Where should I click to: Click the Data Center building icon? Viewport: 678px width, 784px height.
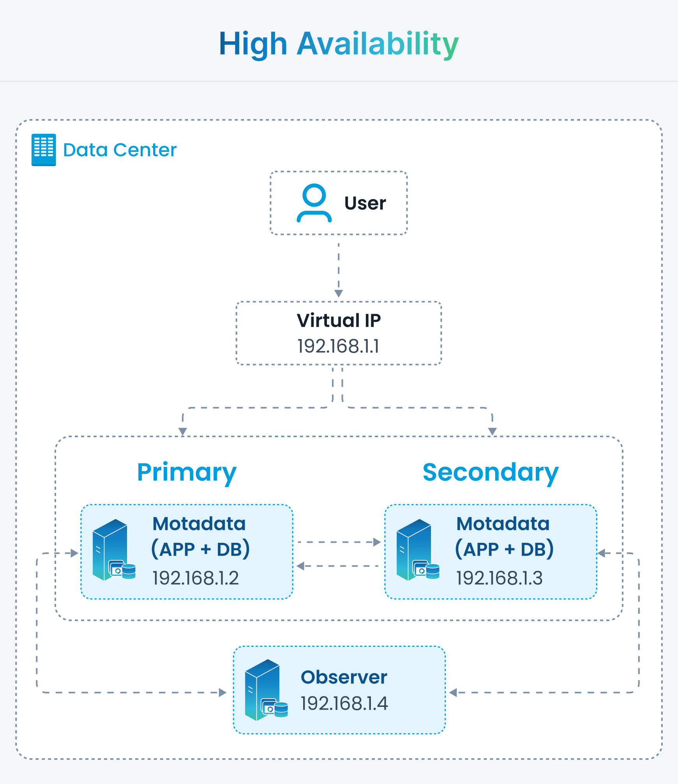tap(44, 150)
